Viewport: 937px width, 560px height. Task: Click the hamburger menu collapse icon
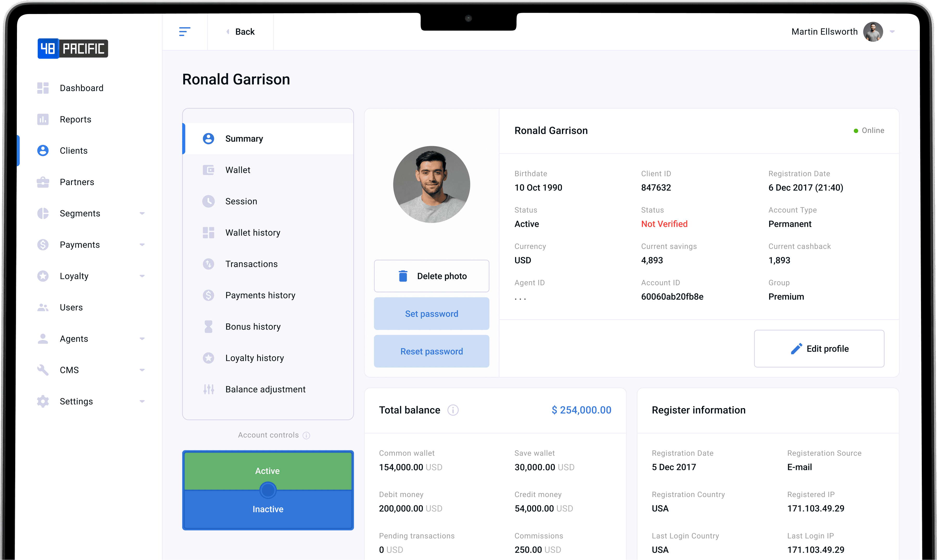185,32
